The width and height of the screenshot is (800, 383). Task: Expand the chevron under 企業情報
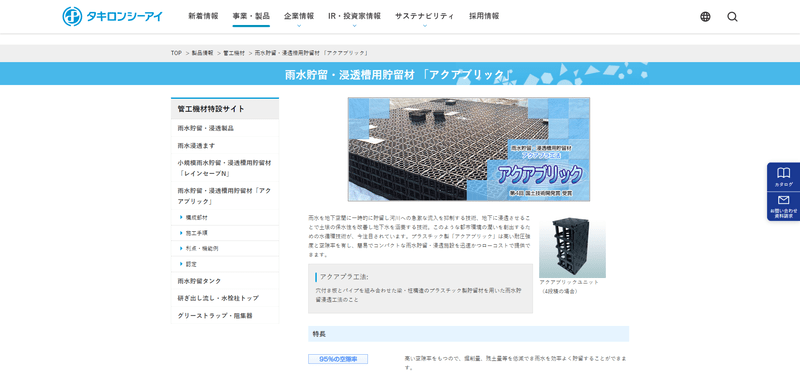click(299, 25)
